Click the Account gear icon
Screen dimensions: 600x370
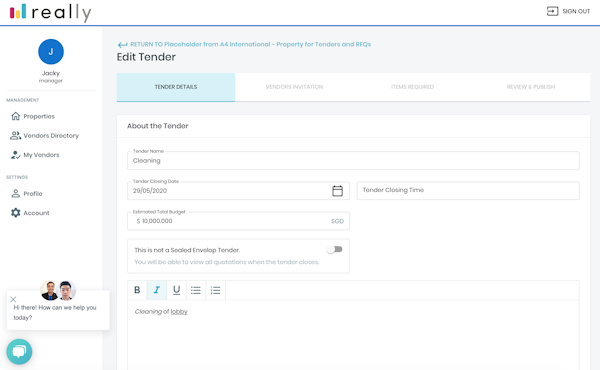[16, 213]
